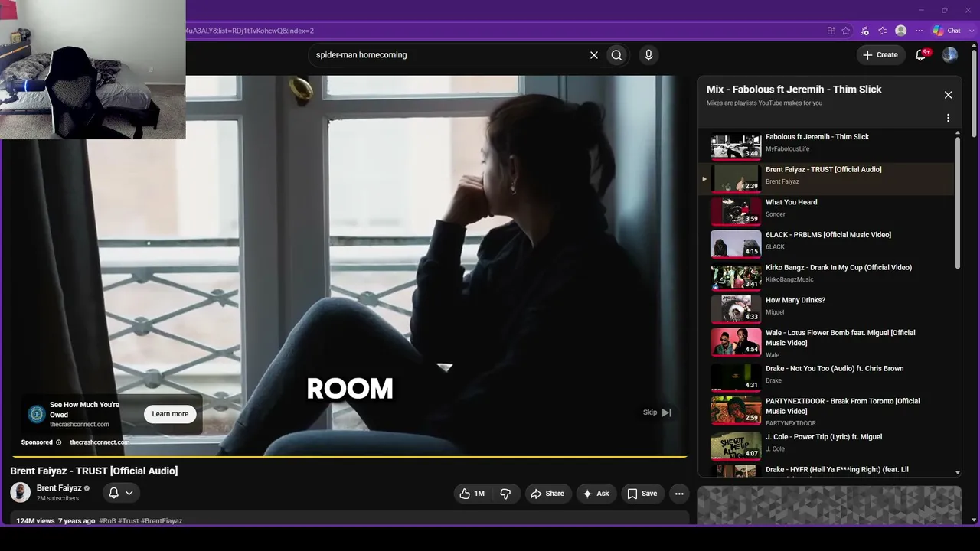The width and height of the screenshot is (980, 551).
Task: Focus the YouTube search field
Action: tap(449, 55)
